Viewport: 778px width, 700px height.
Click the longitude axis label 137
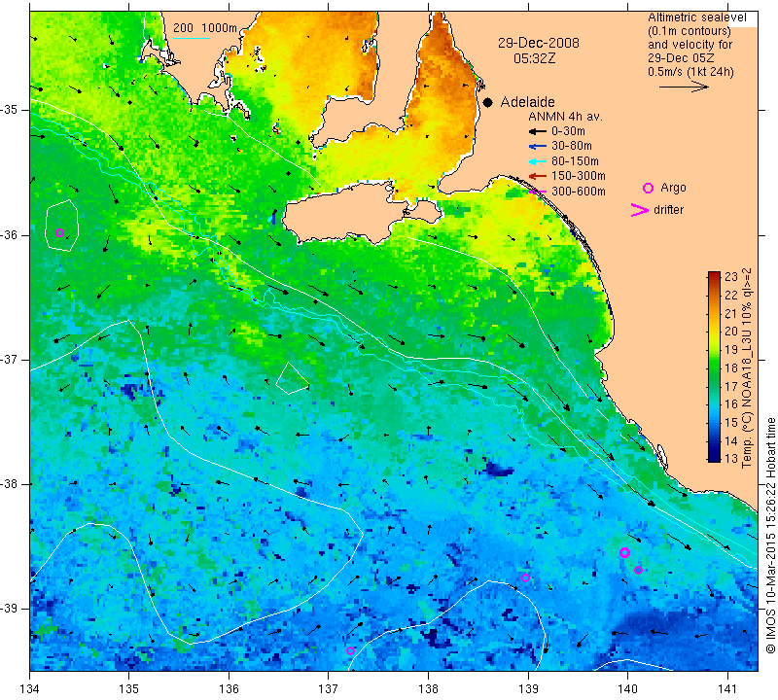pos(329,689)
